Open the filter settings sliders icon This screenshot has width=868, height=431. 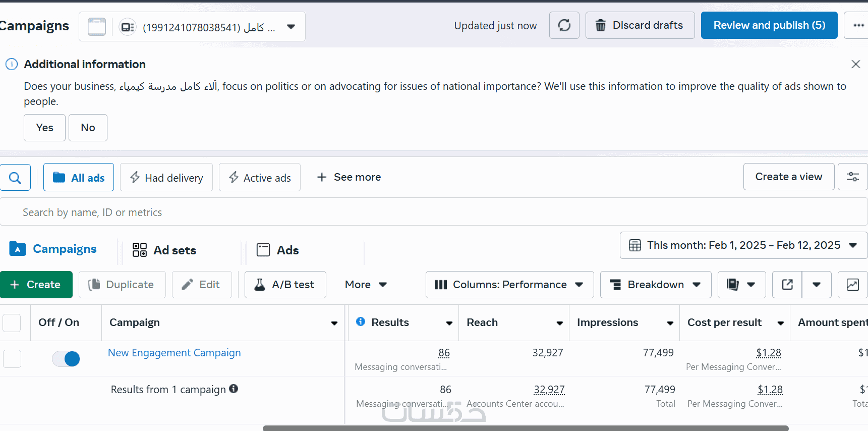coord(852,177)
